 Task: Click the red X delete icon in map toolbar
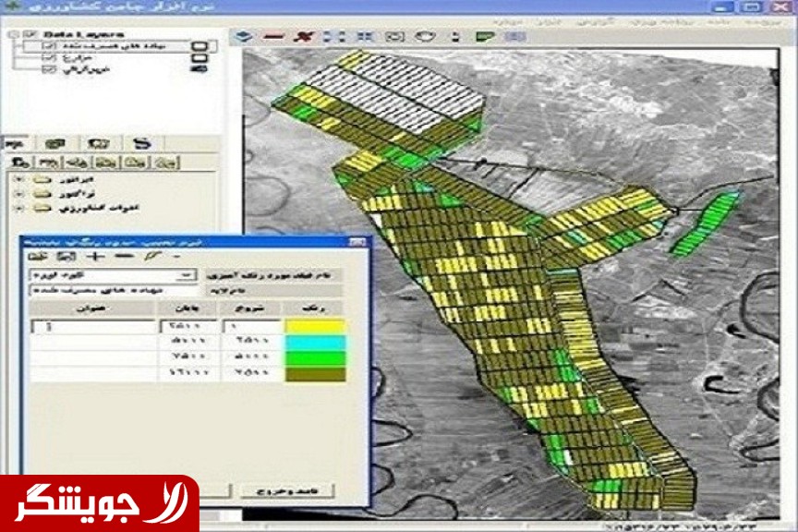(x=301, y=37)
